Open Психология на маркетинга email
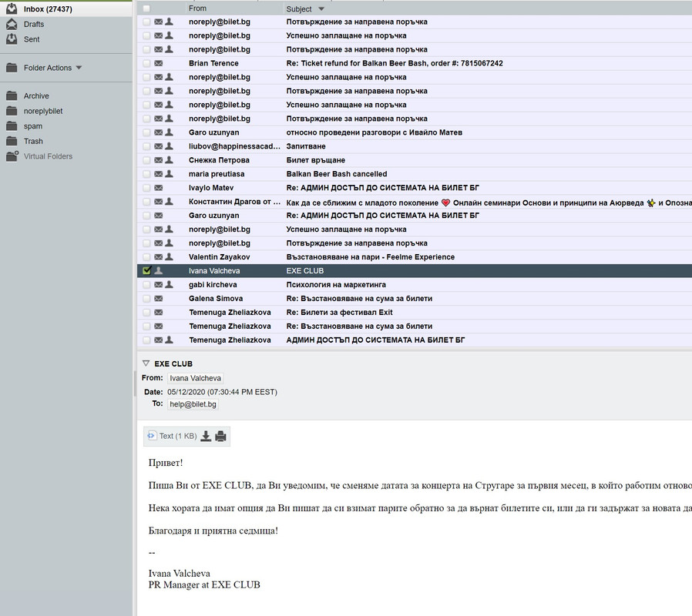This screenshot has width=692, height=616. coord(336,285)
